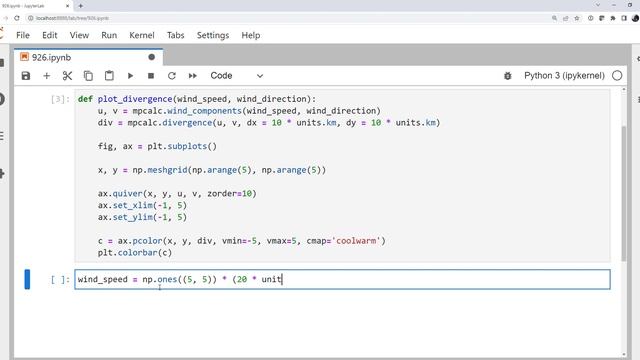The image size is (640, 360).
Task: Click the 'fig, ax = plt.subplots()' line
Action: tap(157, 147)
